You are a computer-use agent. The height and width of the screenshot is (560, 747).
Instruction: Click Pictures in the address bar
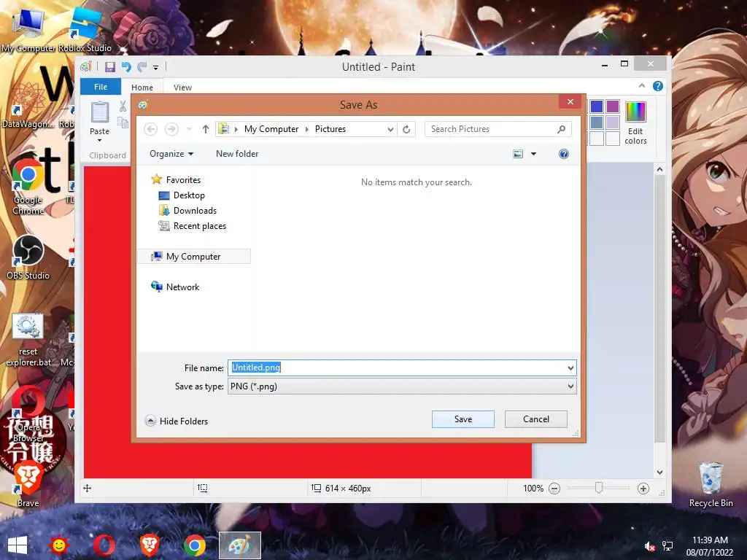click(x=330, y=129)
